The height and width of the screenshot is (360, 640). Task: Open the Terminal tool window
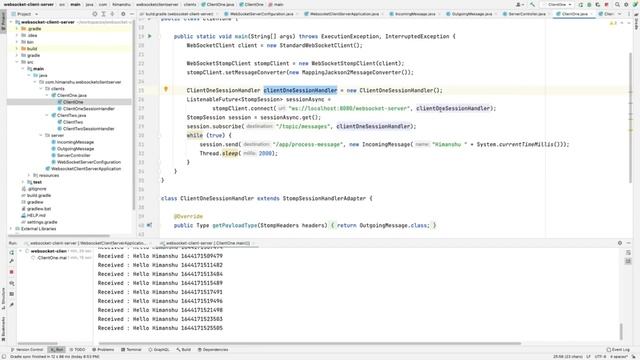point(131,349)
